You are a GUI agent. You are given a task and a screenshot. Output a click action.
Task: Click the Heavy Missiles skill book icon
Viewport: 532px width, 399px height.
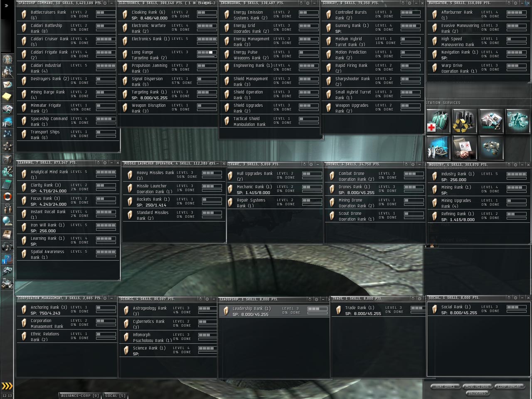pyautogui.click(x=130, y=175)
